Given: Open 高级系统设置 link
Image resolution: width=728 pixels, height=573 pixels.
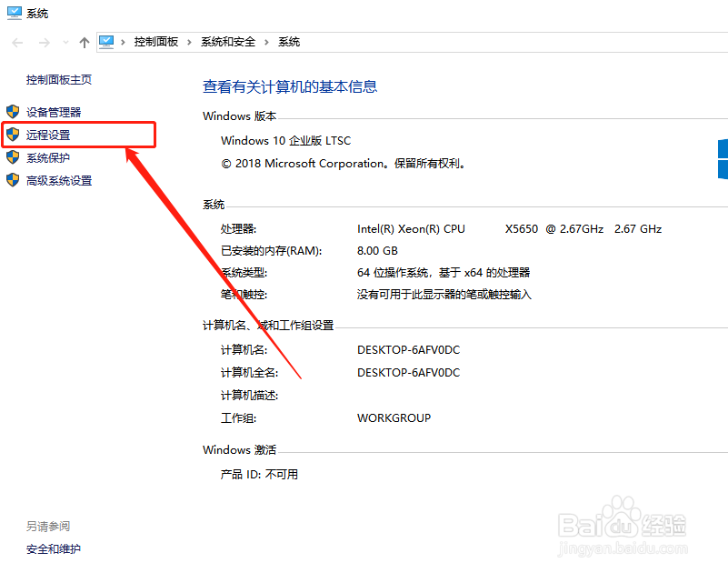Looking at the screenshot, I should (x=59, y=180).
